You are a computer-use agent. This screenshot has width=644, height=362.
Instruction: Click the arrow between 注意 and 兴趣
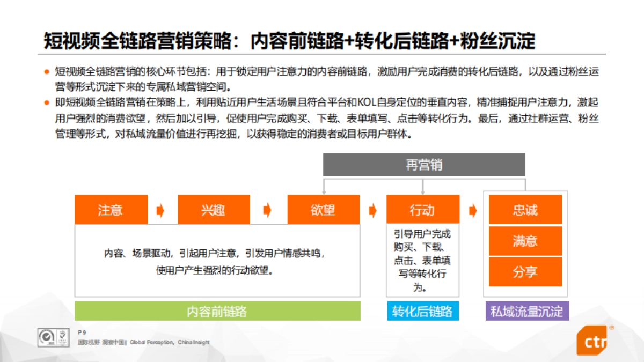click(159, 210)
